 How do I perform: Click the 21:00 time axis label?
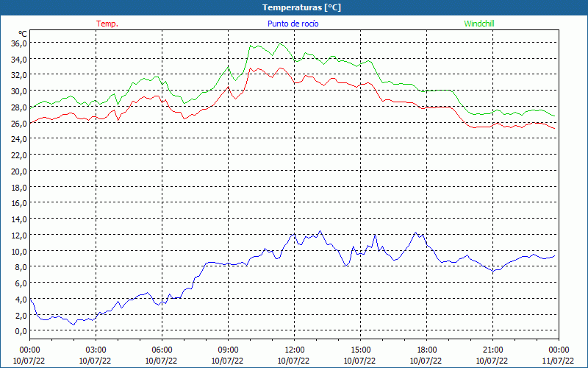pos(492,350)
